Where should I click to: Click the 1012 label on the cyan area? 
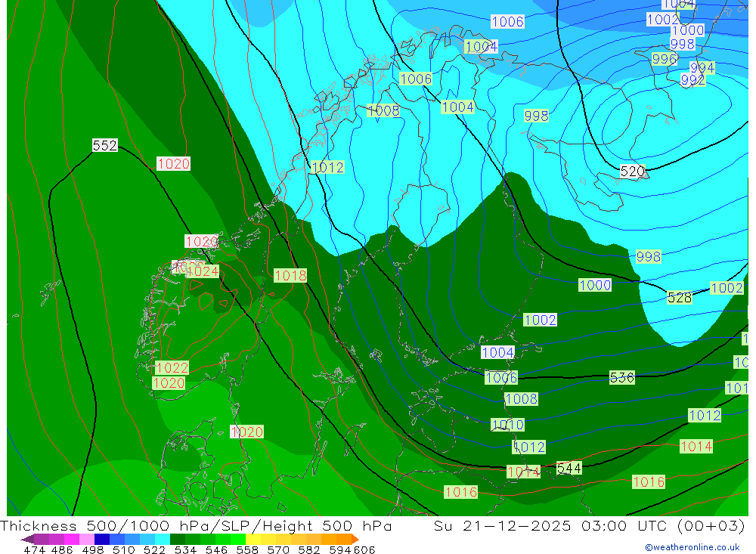click(328, 167)
